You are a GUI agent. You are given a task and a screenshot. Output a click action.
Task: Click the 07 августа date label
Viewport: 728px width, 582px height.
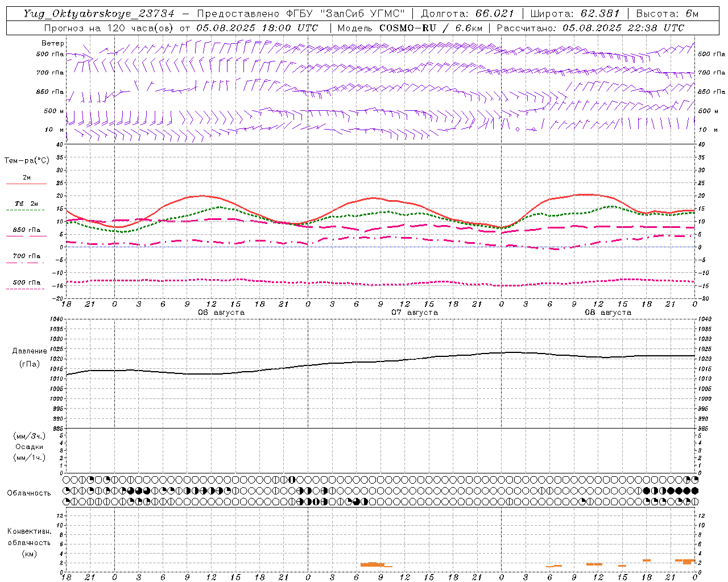[415, 313]
